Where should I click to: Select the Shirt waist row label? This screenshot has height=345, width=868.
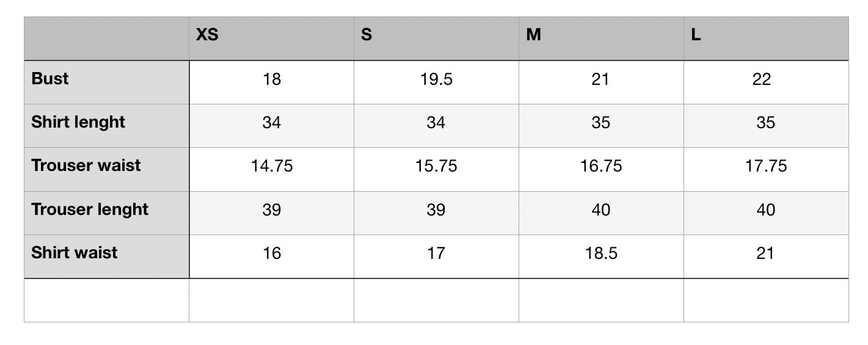(106, 256)
